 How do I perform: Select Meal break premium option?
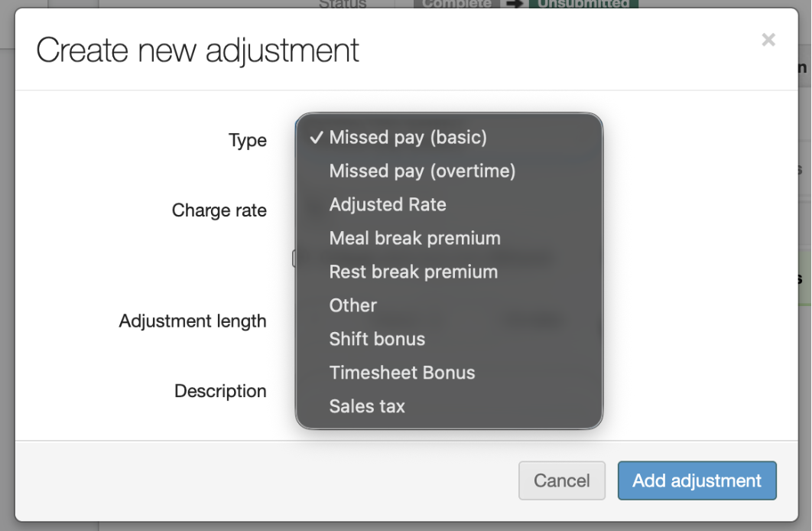(x=414, y=239)
